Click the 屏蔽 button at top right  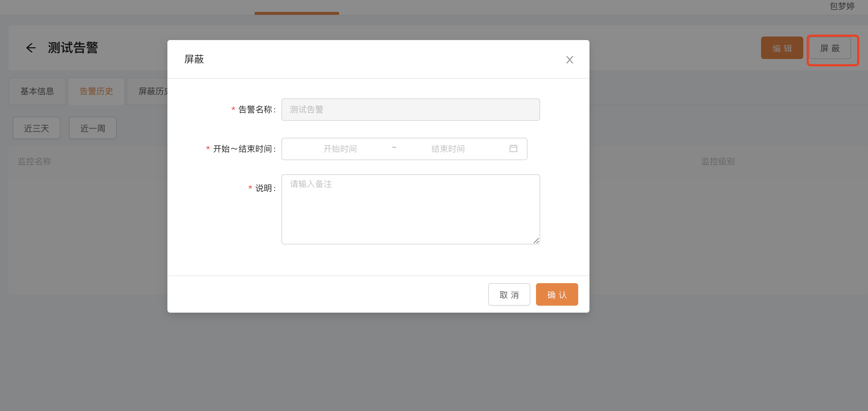[x=830, y=48]
